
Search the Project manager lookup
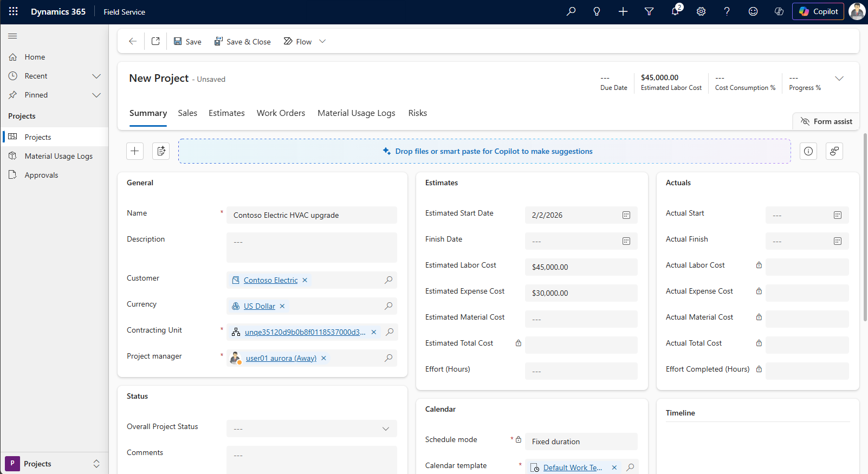pos(388,358)
